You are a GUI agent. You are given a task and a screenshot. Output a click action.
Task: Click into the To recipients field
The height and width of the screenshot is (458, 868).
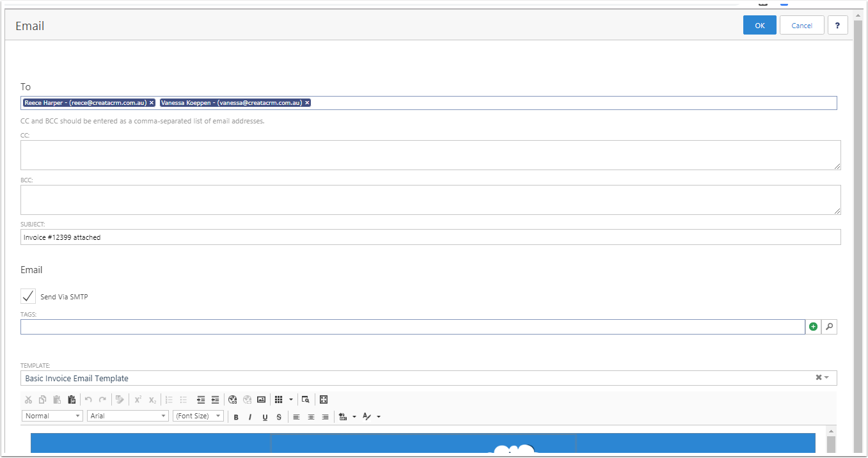coord(429,103)
